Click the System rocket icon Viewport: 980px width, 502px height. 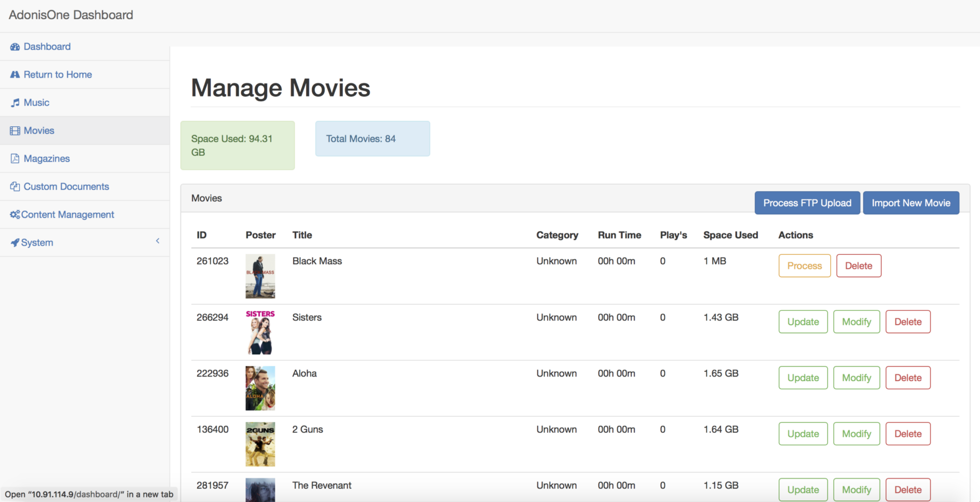(15, 243)
